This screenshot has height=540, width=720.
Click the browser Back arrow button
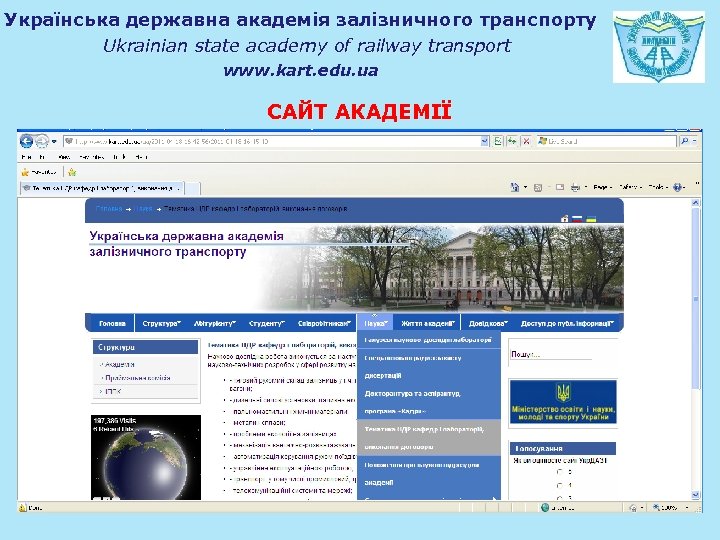[x=26, y=141]
